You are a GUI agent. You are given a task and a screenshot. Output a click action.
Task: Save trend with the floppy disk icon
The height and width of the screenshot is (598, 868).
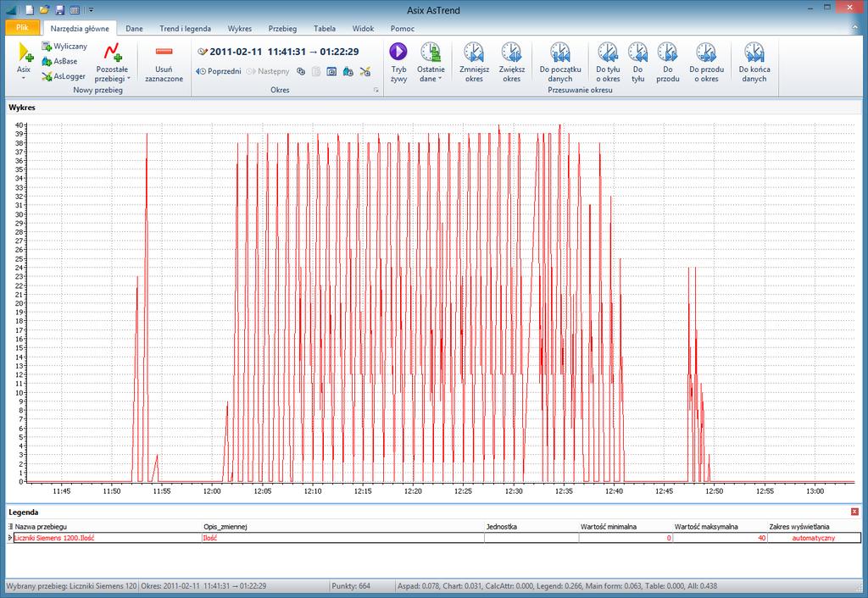pyautogui.click(x=60, y=10)
